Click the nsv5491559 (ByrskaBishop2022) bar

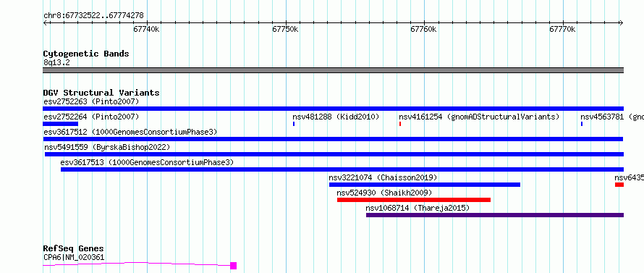[334, 154]
